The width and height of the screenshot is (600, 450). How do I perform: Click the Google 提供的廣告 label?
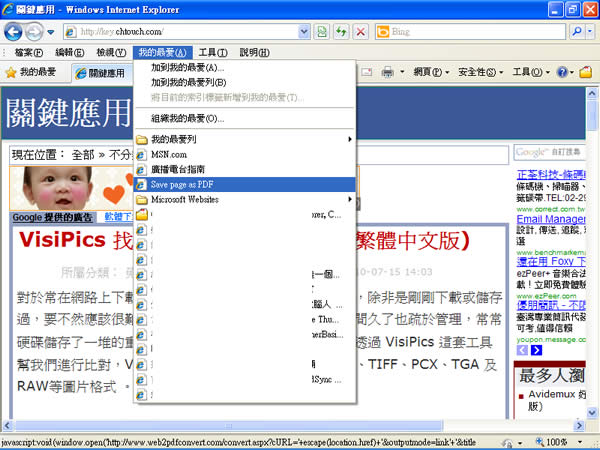click(52, 217)
